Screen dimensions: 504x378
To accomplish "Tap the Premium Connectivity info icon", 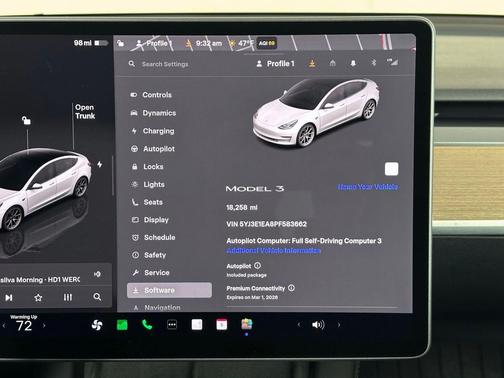I will 291,288.
